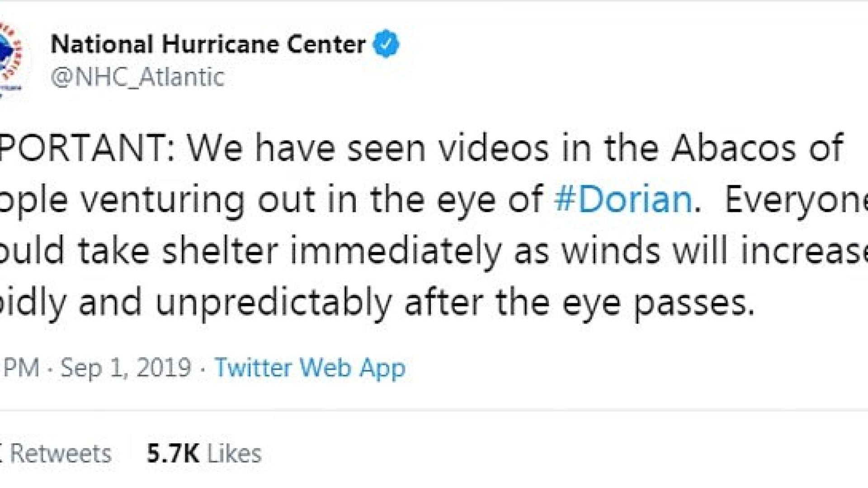The image size is (868, 488).
Task: Open the National Hurricane Center display name
Action: click(x=208, y=44)
